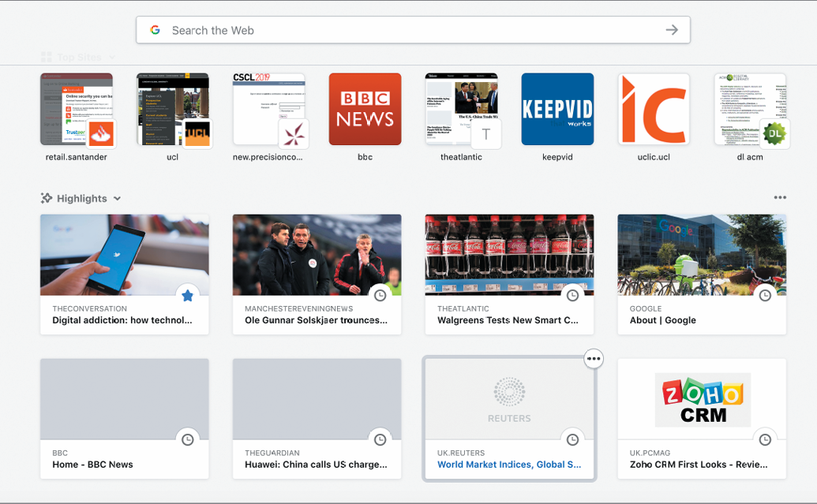The height and width of the screenshot is (504, 817).
Task: Click the star favicon on precisionco tile
Action: point(294,134)
